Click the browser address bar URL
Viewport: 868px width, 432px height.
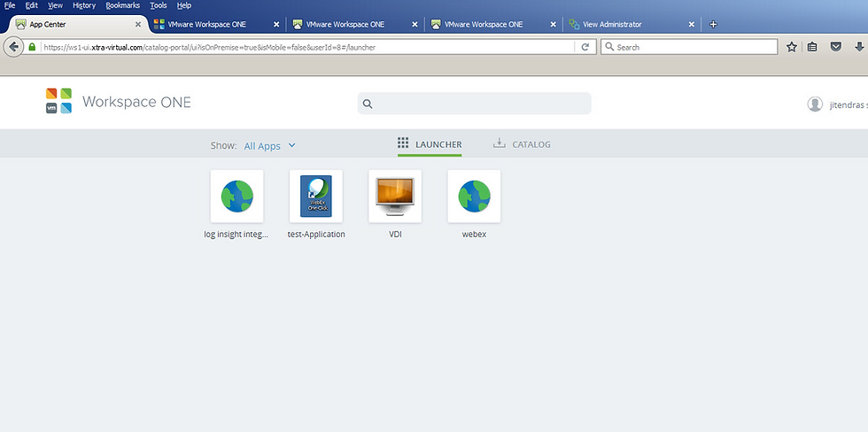coord(209,48)
